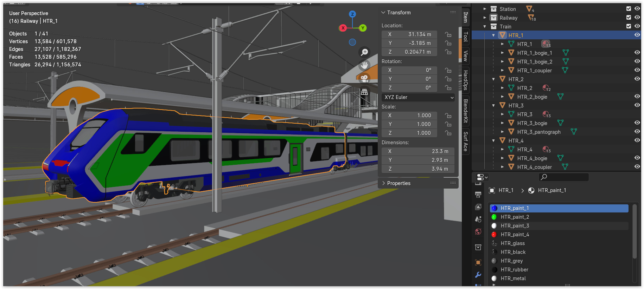
Task: Select HTR_paint_2 material slot
Action: [559, 217]
